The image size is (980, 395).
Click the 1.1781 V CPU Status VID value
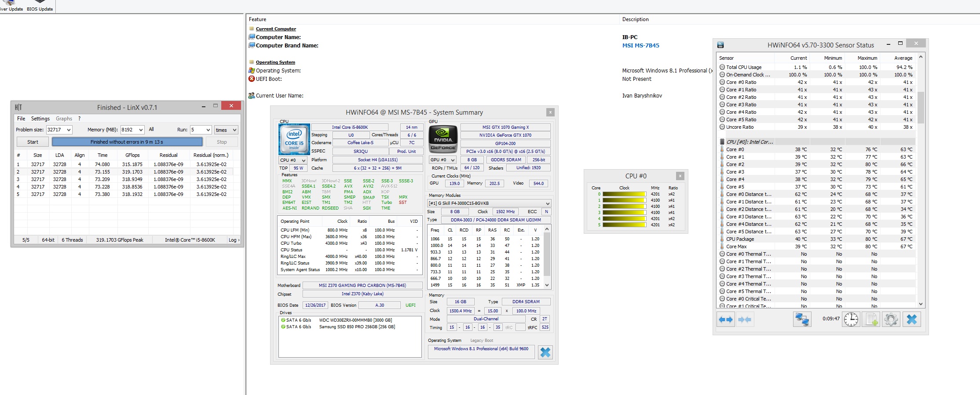(x=409, y=250)
